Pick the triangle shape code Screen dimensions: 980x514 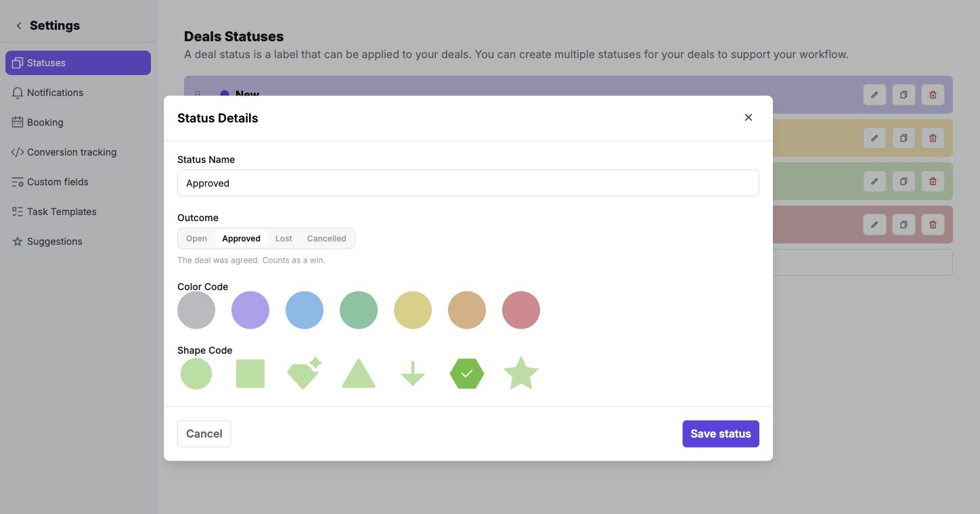(x=359, y=373)
